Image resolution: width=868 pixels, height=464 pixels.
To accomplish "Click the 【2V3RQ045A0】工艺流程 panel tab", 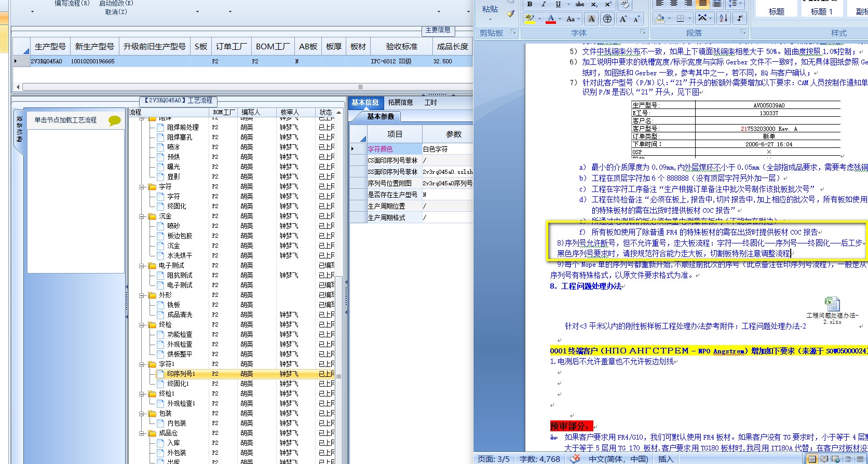I will point(178,101).
